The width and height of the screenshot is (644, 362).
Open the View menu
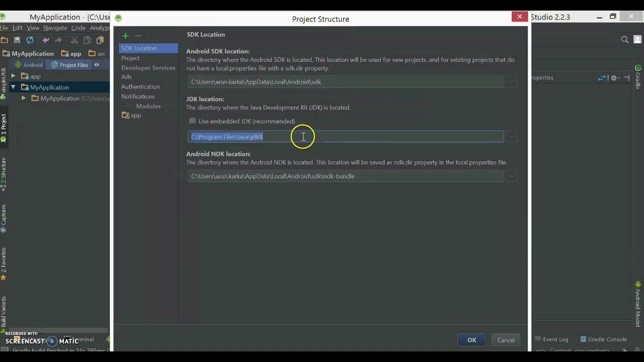(33, 28)
